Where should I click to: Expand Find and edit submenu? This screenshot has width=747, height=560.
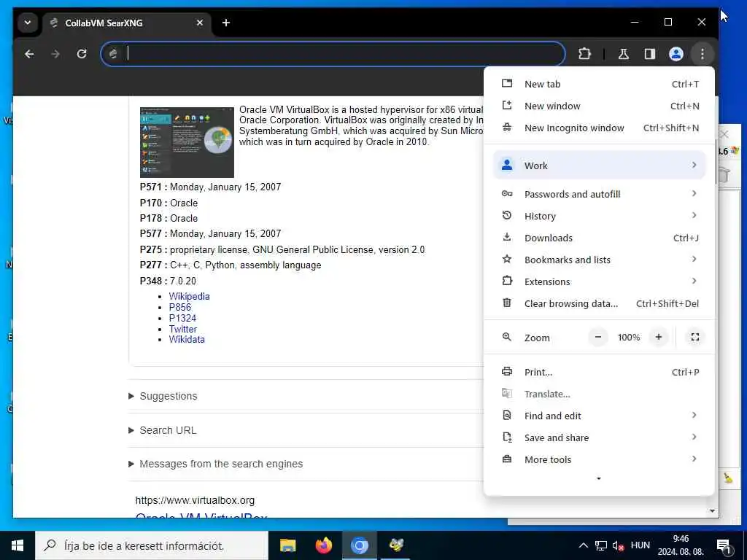tap(600, 416)
